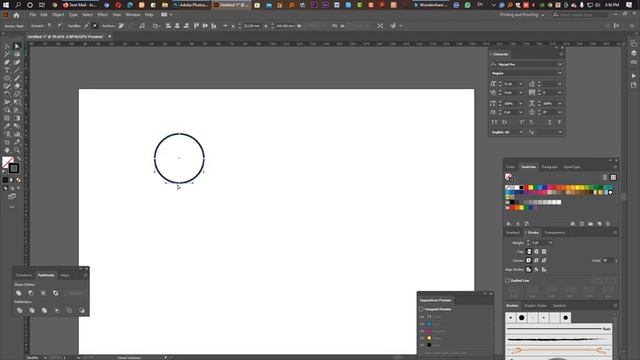The image size is (640, 360).
Task: Click Trim in Pathfinders row
Action: (32, 310)
